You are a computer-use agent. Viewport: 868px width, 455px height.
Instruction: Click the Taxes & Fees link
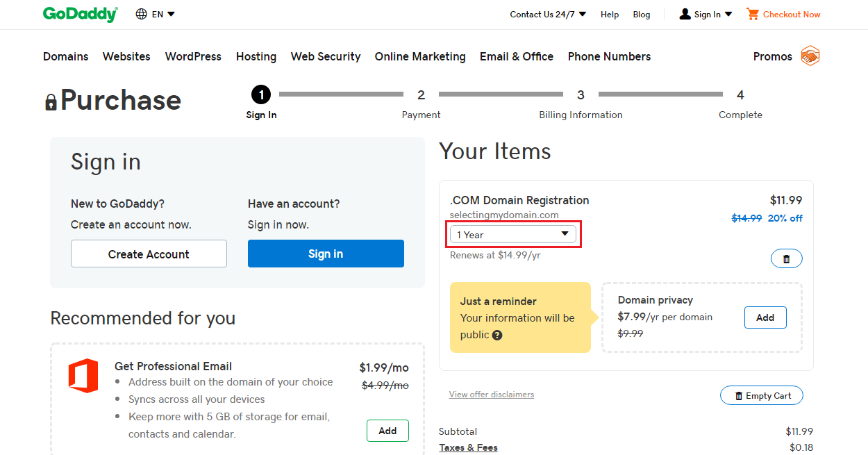point(469,447)
